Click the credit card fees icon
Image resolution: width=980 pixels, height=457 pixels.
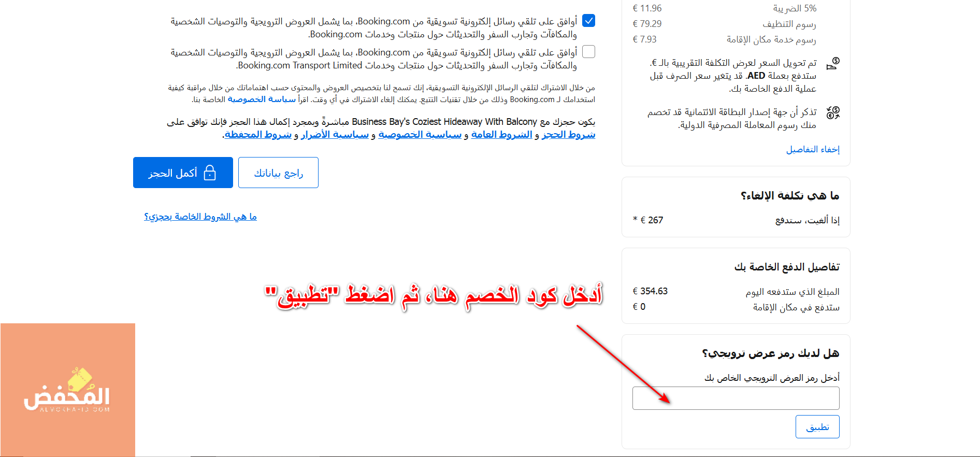[x=833, y=112]
